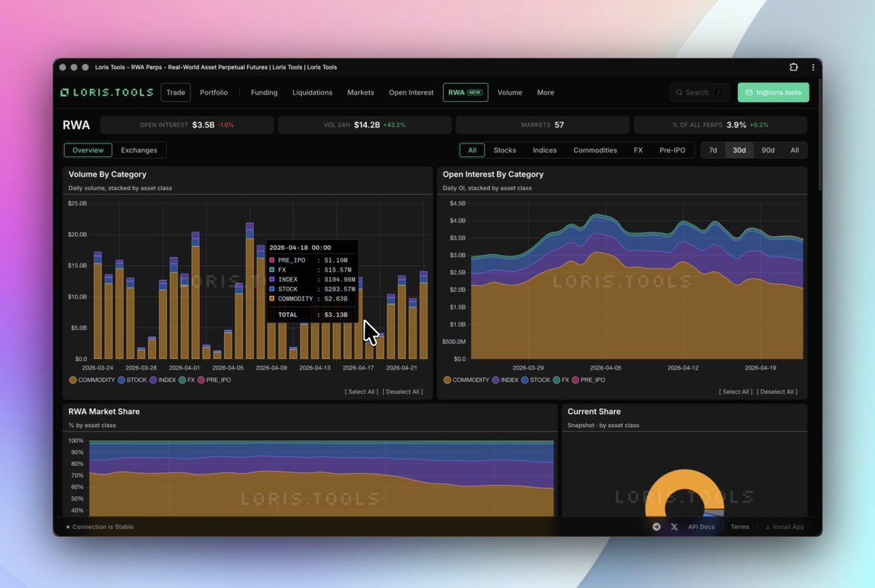Toggle INDEX series in Volume legend
875x588 pixels.
tap(163, 380)
